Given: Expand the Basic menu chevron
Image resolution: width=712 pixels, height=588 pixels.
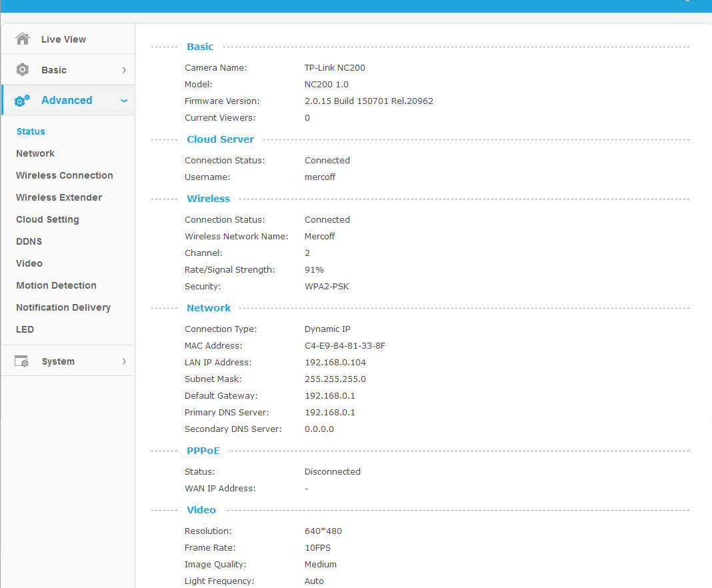Looking at the screenshot, I should pyautogui.click(x=124, y=70).
